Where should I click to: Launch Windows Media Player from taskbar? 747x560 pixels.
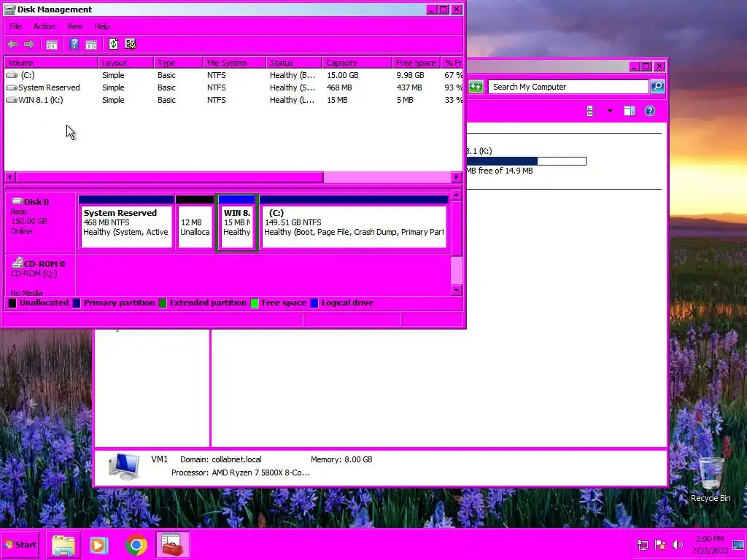coord(99,545)
